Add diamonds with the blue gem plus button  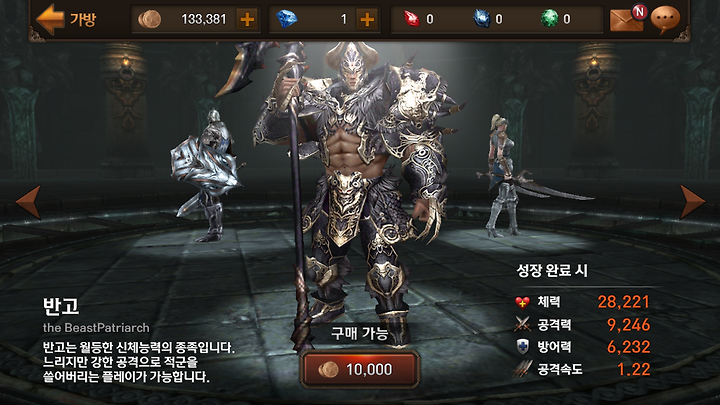[367, 19]
